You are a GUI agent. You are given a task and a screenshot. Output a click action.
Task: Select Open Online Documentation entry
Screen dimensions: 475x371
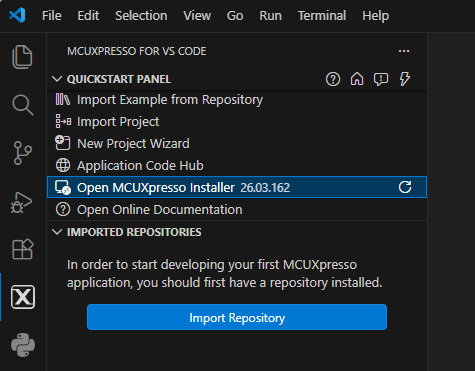coord(237,209)
